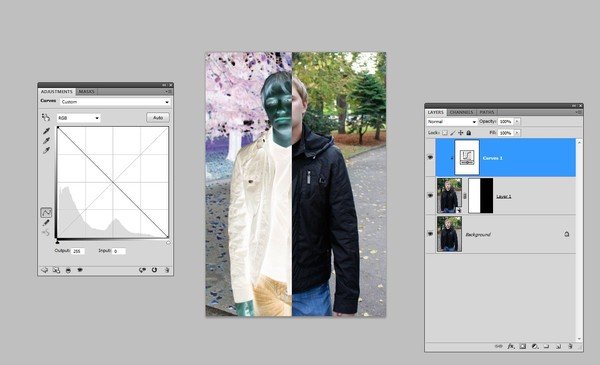Collapse the Layers panel to icons
Viewport: 600px width, 365px height.
coord(574,106)
